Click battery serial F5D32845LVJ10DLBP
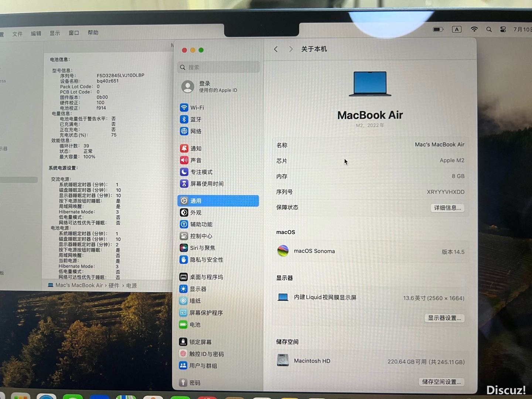532x399 pixels. coord(120,75)
